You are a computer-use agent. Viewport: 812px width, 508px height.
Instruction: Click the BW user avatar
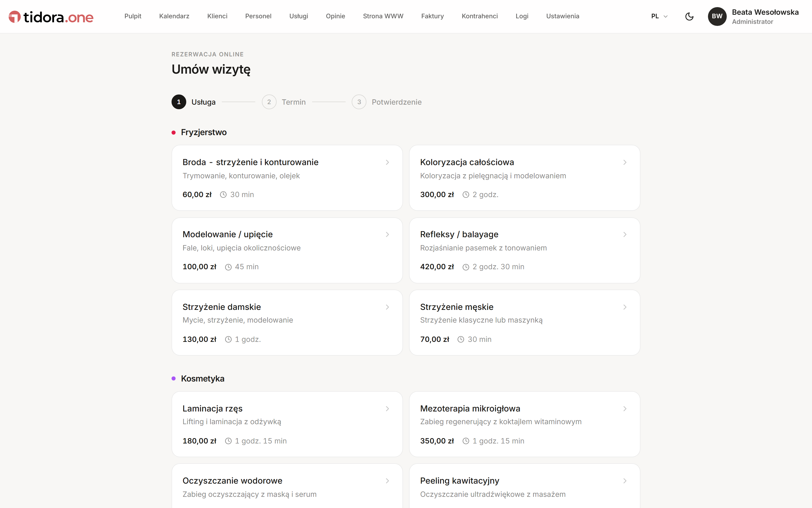tap(717, 16)
